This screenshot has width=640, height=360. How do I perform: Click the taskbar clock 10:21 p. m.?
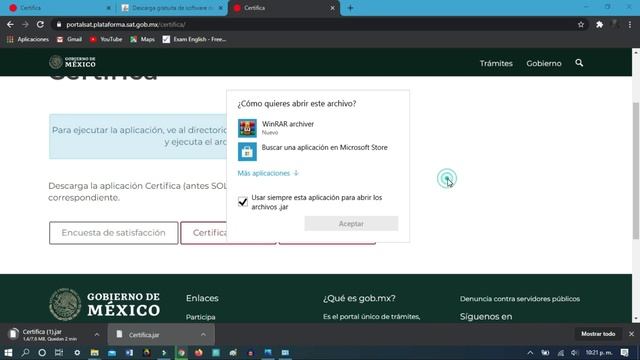pos(599,353)
